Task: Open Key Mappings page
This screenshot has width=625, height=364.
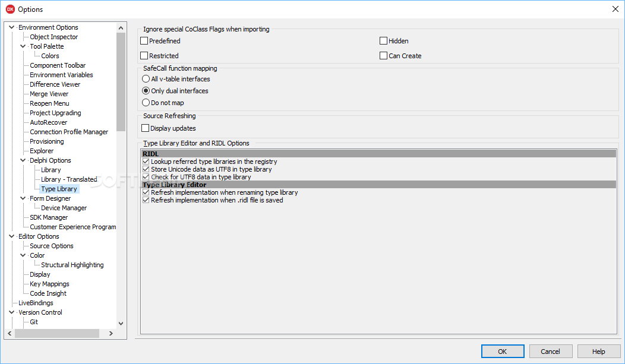Action: pyautogui.click(x=49, y=284)
